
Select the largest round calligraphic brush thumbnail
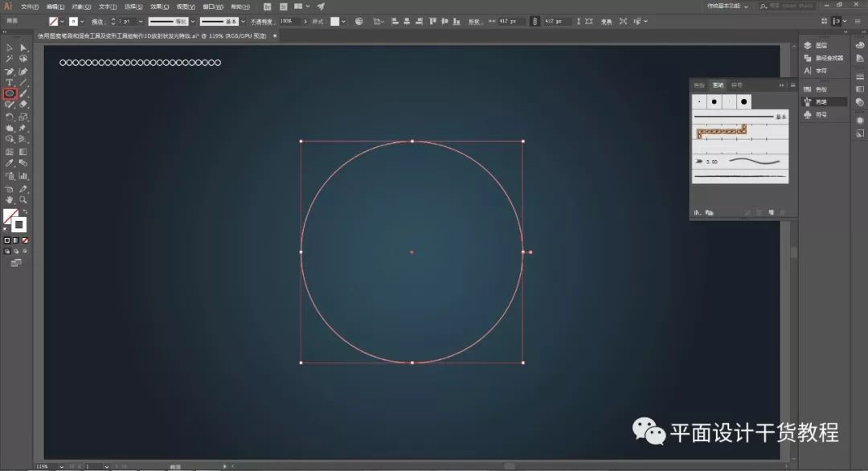point(744,102)
